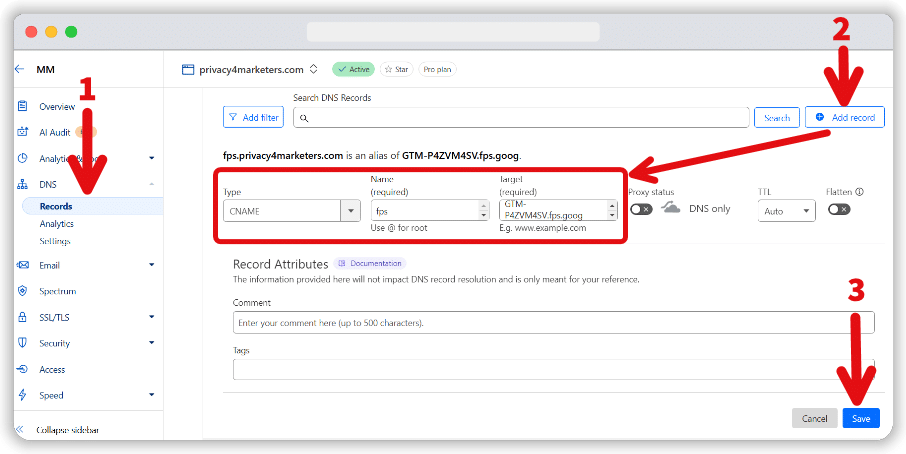Click the Email envelope icon
The width and height of the screenshot is (906, 454).
pos(23,265)
